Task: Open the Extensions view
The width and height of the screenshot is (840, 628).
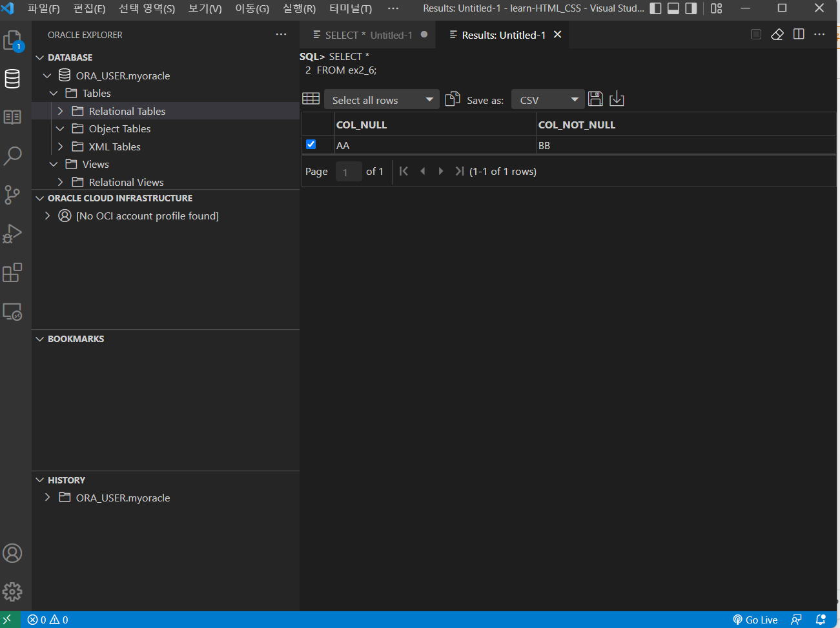Action: tap(12, 272)
